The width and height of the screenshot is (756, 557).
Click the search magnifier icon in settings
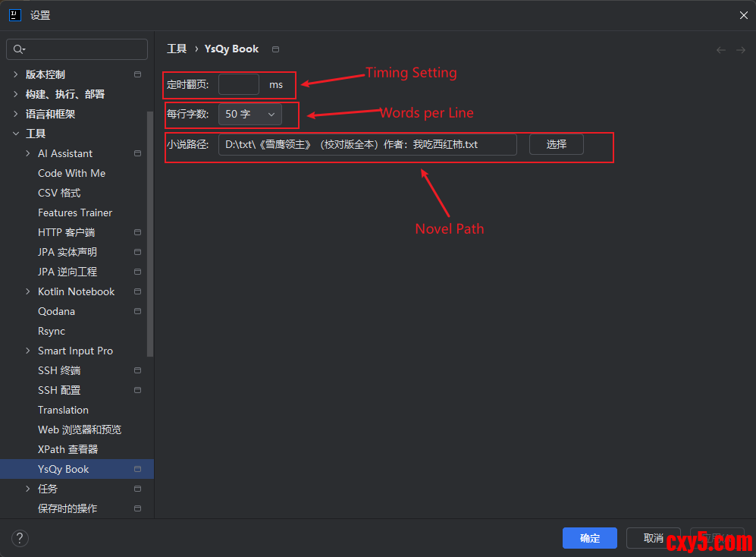tap(19, 49)
